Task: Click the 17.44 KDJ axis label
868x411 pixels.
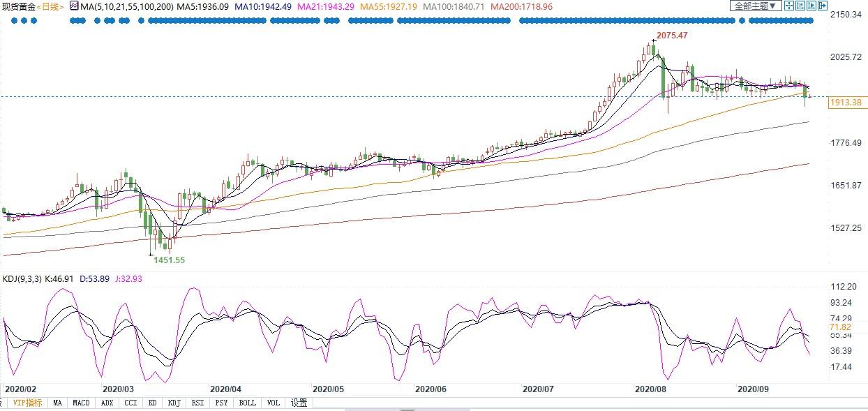Action: [842, 366]
